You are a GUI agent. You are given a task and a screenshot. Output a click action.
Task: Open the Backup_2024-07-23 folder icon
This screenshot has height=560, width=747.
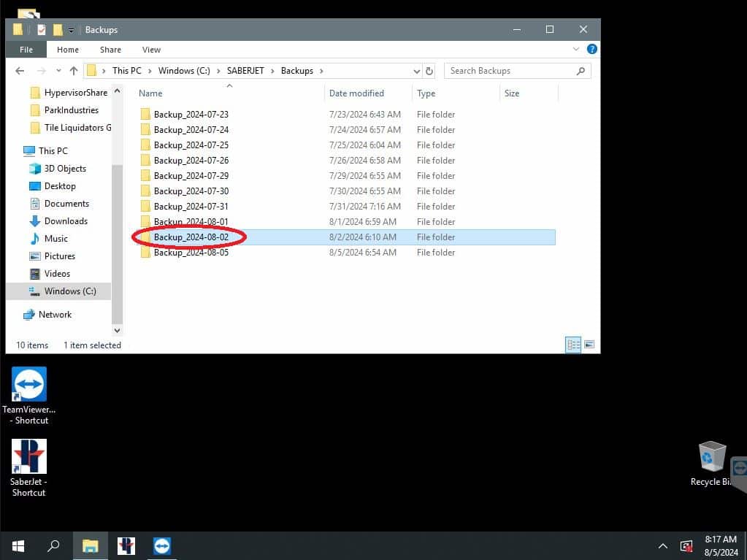[x=145, y=115]
